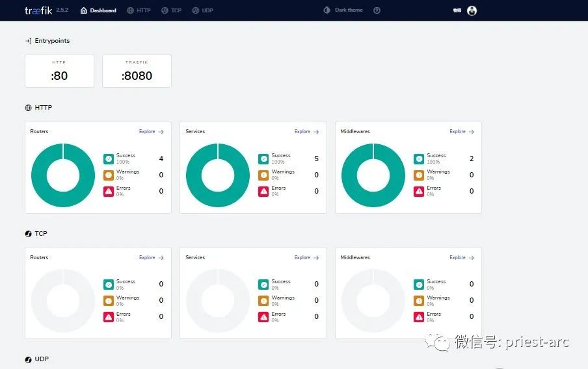Click HTTP Services Warnings orange icon
This screenshot has height=369, width=588.
(x=263, y=175)
